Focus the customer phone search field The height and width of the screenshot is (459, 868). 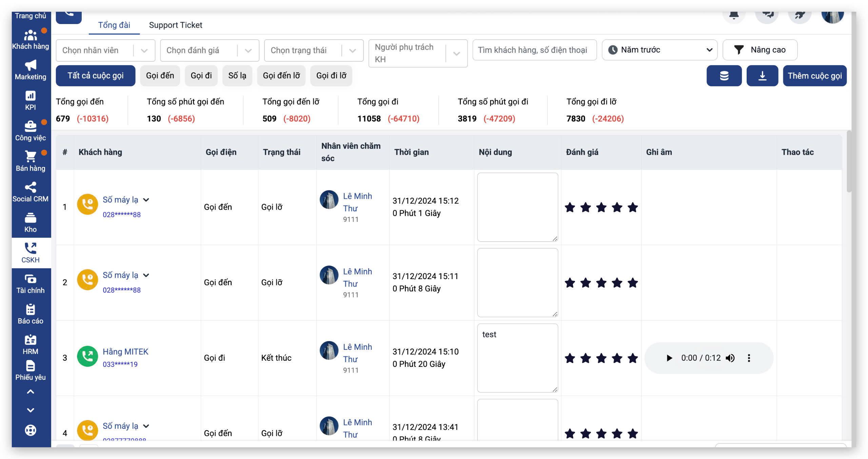(x=534, y=50)
